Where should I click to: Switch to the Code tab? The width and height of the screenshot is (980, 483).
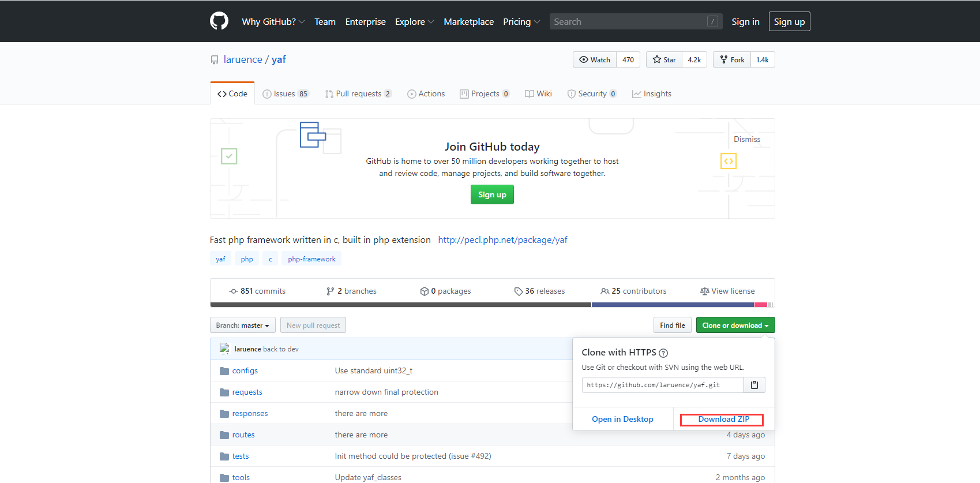[x=232, y=93]
